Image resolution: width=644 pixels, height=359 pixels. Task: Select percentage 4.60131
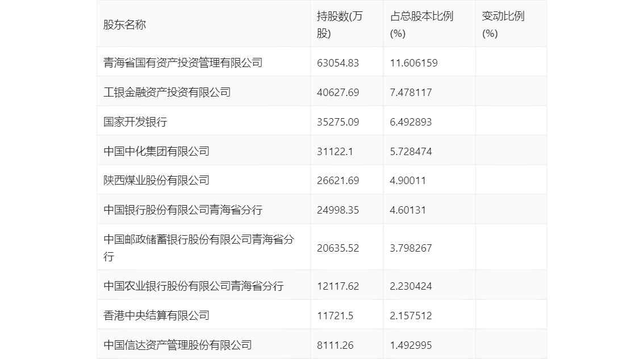coord(408,210)
